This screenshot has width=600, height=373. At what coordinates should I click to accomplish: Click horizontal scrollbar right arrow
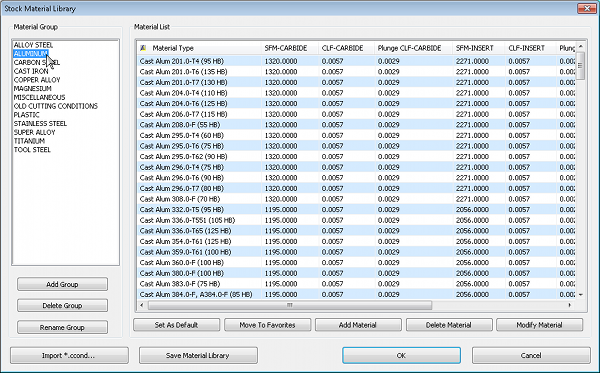pyautogui.click(x=570, y=305)
